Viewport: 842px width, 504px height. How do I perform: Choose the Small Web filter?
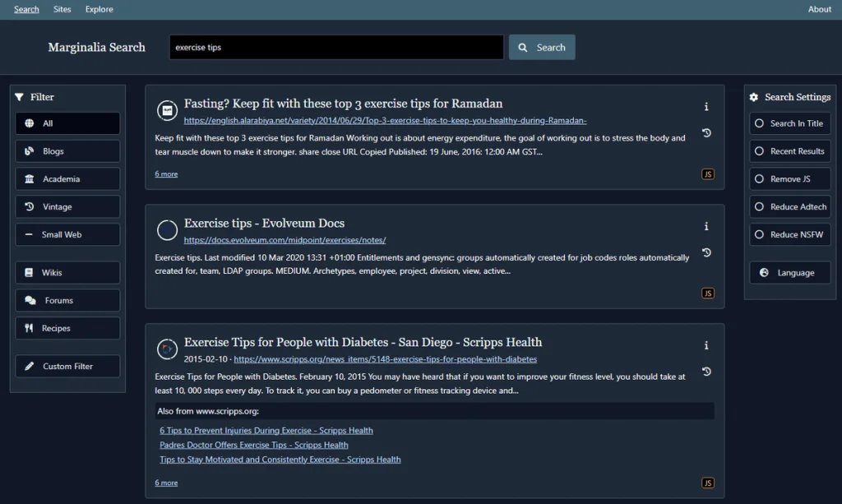tap(67, 234)
